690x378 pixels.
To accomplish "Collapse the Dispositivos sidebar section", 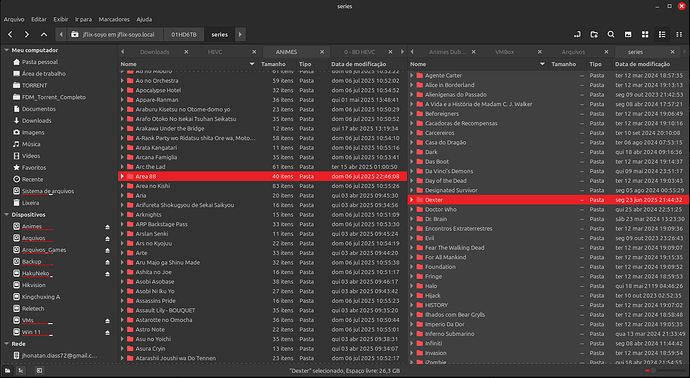I will tap(7, 215).
